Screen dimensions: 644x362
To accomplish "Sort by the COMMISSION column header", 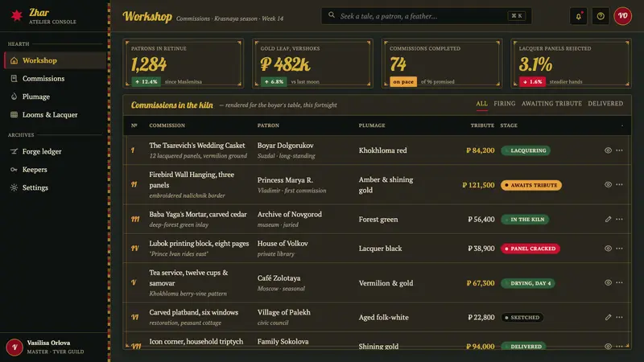I will pos(167,125).
